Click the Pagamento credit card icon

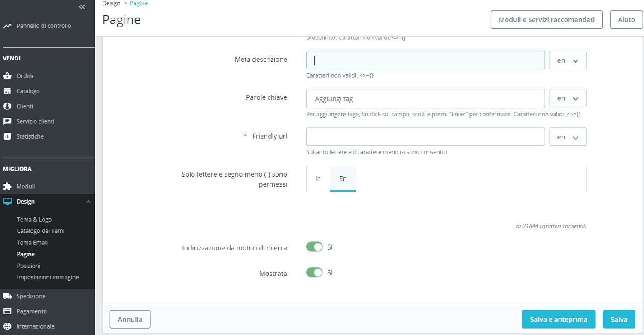point(7,311)
